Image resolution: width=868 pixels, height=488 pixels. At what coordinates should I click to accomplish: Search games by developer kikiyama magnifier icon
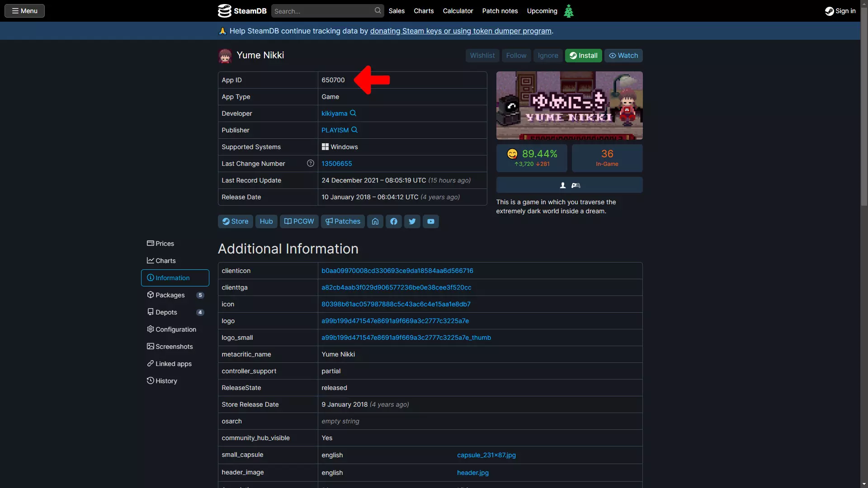click(x=353, y=113)
